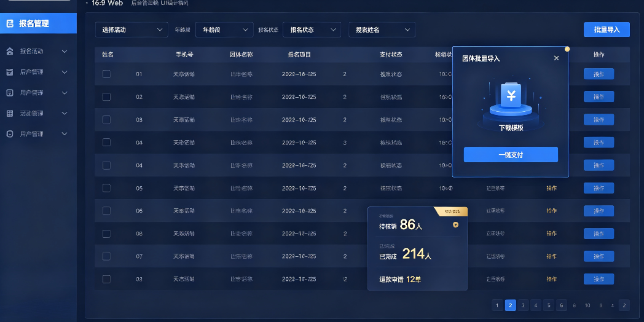Click the blue 操作 button in row 01
This screenshot has height=322, width=644.
599,74
